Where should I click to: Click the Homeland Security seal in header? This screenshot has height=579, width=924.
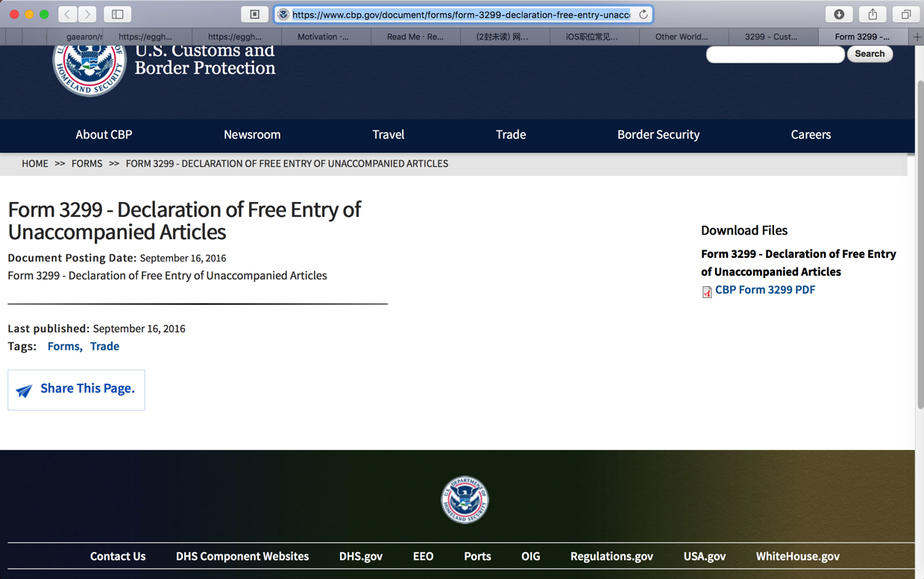[x=89, y=67]
